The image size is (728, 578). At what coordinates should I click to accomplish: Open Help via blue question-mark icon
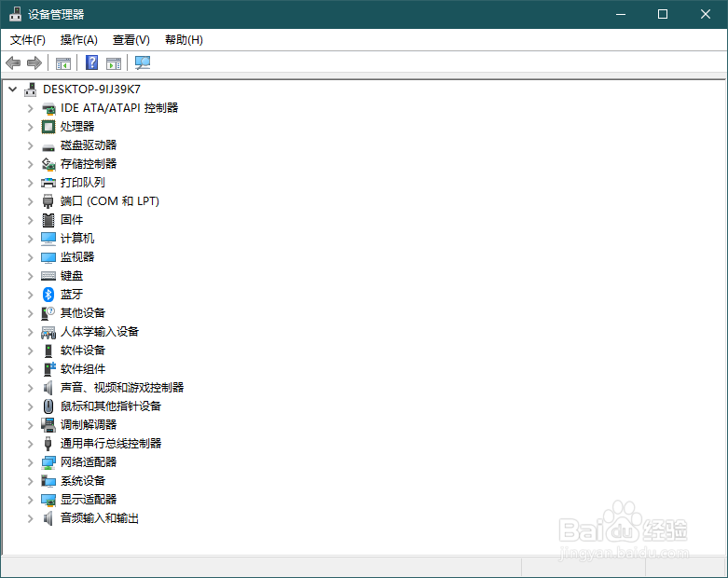coord(92,62)
